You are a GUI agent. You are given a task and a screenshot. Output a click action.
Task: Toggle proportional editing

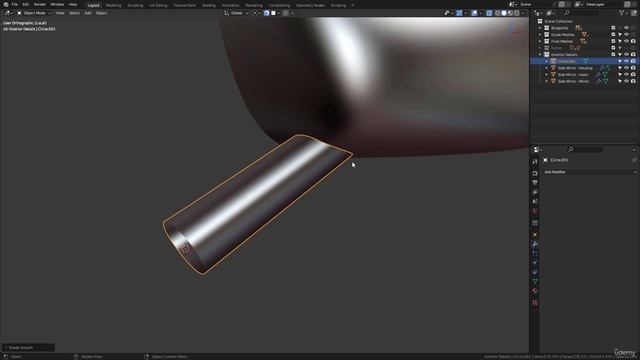[x=286, y=13]
